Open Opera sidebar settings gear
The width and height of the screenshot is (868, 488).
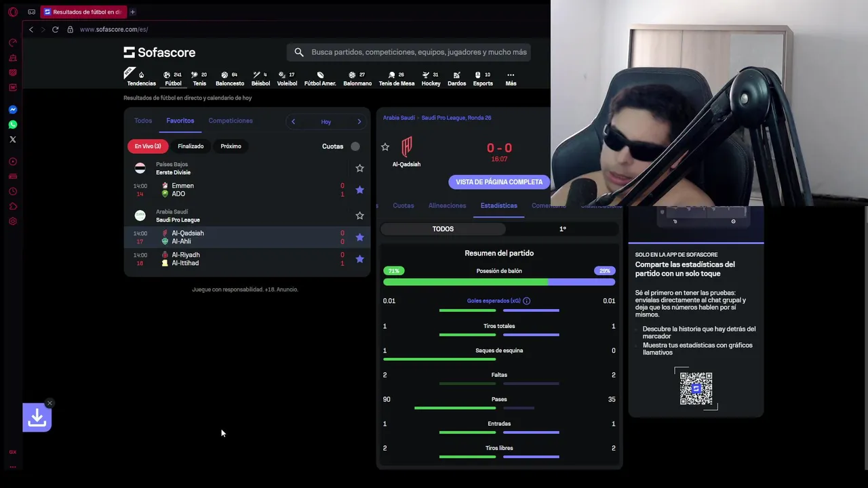tap(12, 221)
